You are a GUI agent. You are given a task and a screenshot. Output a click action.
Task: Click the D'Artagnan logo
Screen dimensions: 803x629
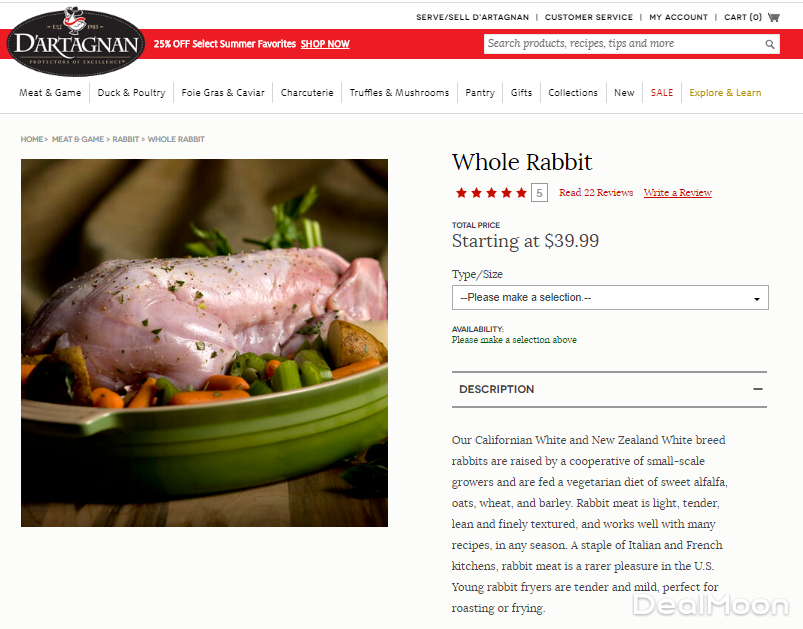pyautogui.click(x=76, y=42)
